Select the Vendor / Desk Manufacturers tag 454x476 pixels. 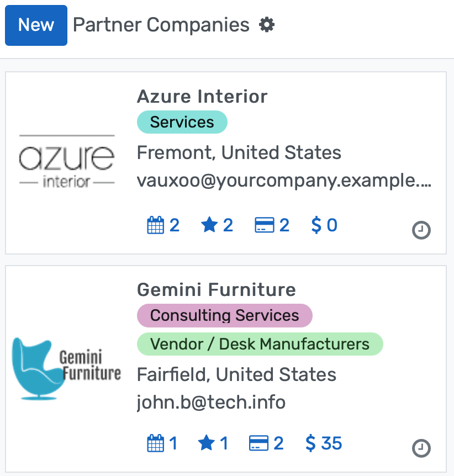point(260,343)
